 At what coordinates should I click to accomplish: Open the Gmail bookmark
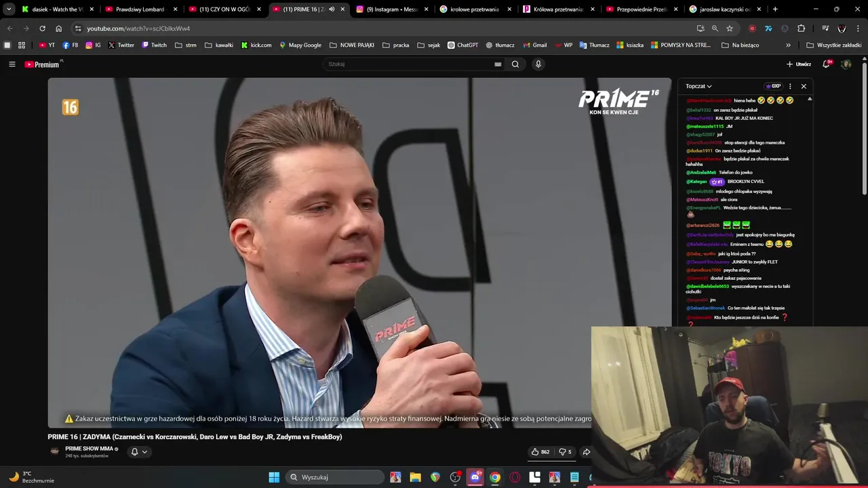[534, 45]
